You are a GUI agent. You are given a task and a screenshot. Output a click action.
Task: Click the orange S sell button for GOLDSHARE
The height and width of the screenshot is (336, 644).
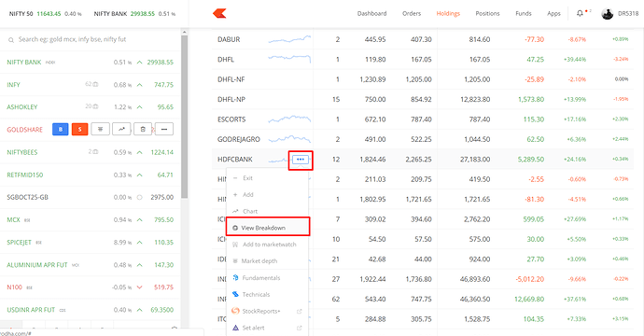point(79,129)
